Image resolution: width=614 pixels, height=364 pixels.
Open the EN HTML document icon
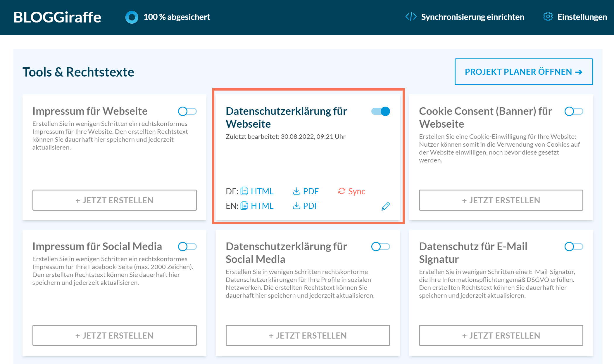point(244,206)
